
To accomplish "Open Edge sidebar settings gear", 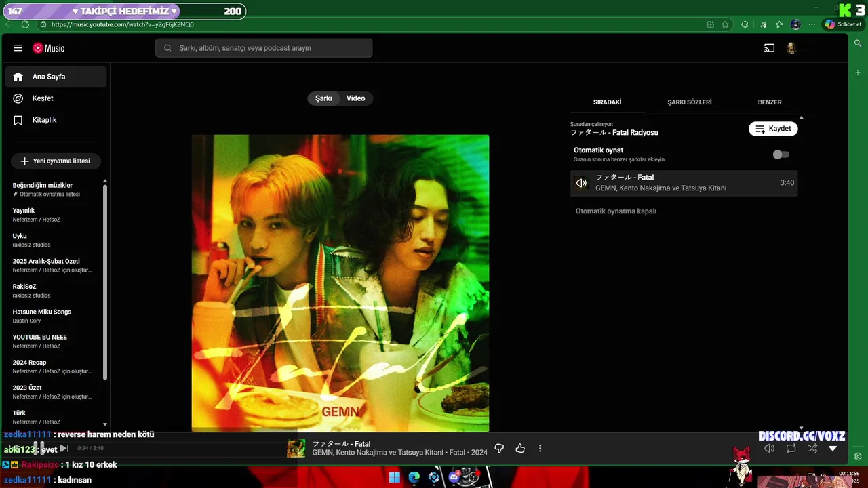I will (x=858, y=456).
